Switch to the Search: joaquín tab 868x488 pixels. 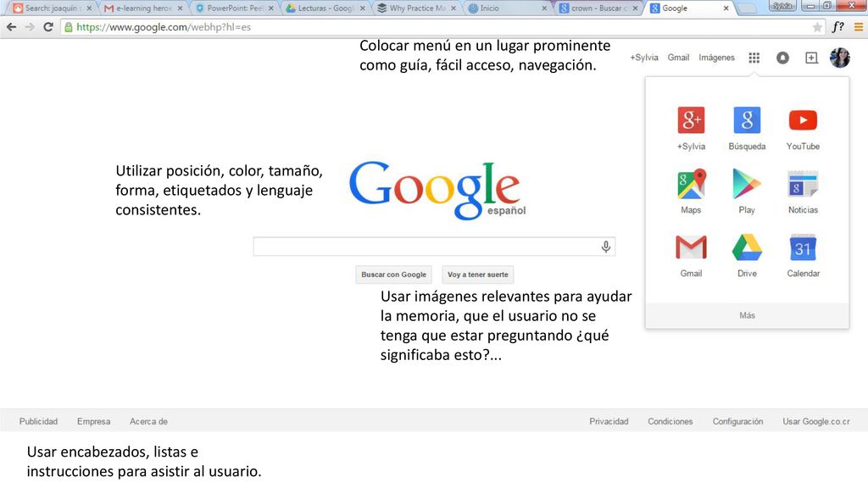coord(52,8)
